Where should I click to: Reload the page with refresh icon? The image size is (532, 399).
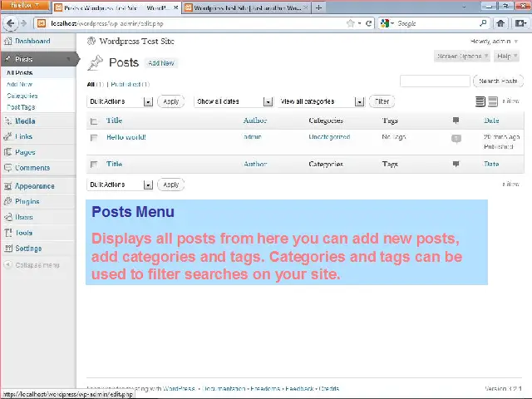click(x=368, y=23)
